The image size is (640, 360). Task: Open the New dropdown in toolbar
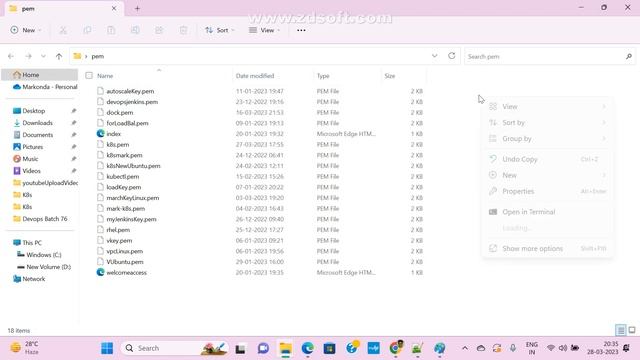tap(26, 30)
